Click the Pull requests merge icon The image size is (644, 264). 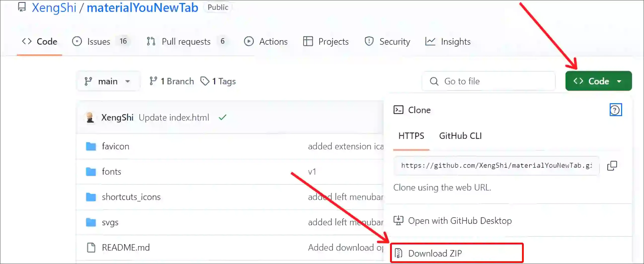point(151,41)
